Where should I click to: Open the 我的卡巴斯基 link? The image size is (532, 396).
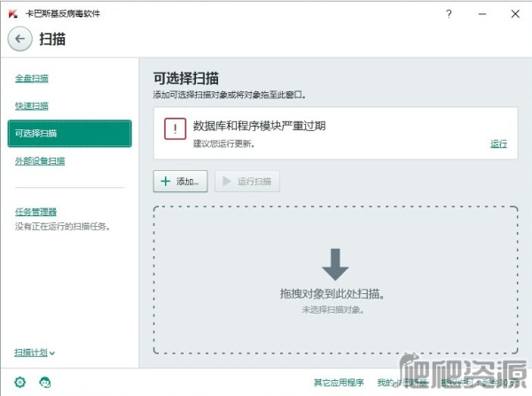(402, 383)
